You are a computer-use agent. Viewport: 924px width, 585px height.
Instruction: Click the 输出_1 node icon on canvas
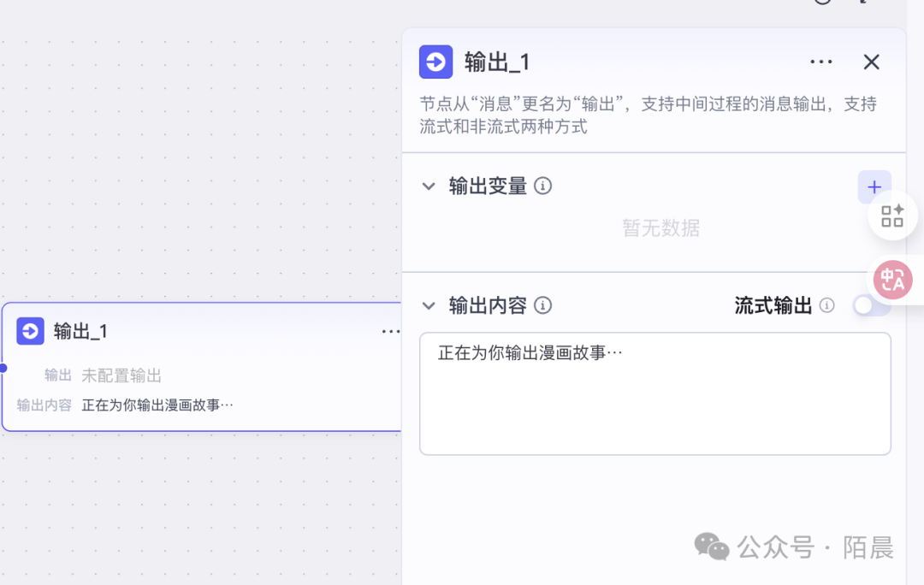tap(31, 331)
